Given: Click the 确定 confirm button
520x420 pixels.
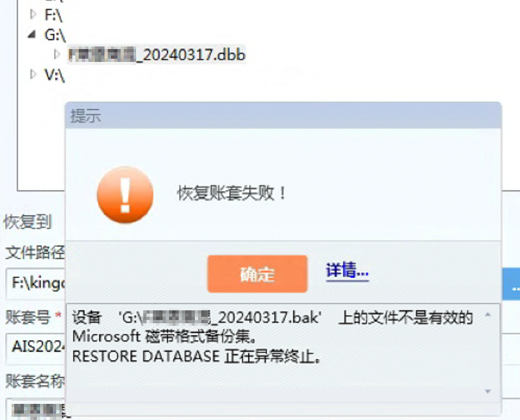Looking at the screenshot, I should (x=257, y=274).
